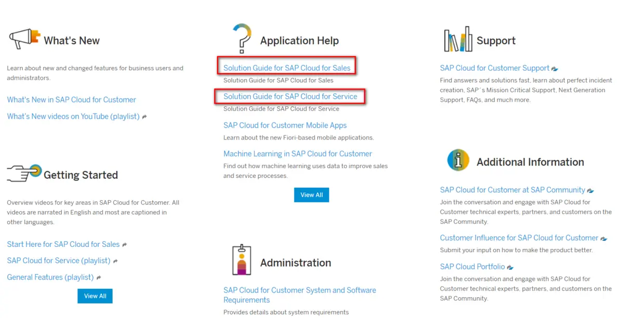Click share arrow beside SAP Cloud for Service (playlist)
644x318 pixels.
point(115,261)
